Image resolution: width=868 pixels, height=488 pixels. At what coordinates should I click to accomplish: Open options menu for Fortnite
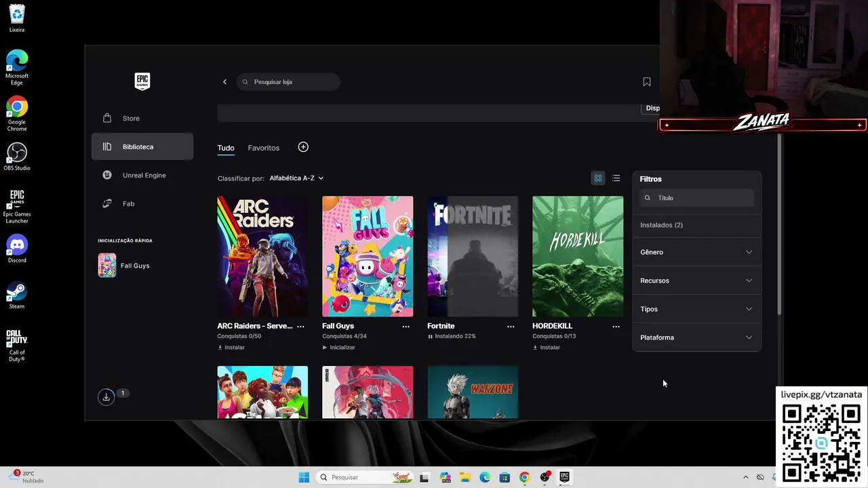pos(511,326)
